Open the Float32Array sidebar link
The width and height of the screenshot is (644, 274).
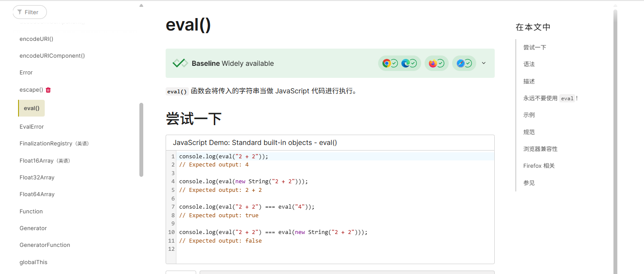coord(37,177)
